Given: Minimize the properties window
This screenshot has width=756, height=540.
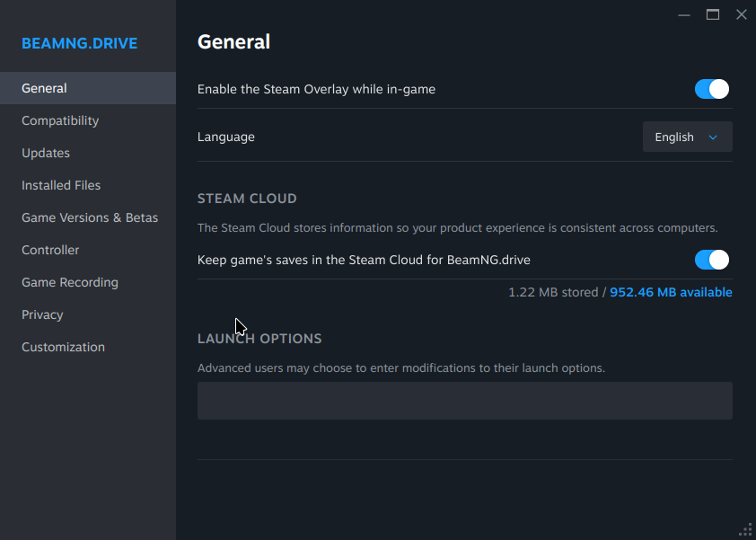Looking at the screenshot, I should coord(684,14).
